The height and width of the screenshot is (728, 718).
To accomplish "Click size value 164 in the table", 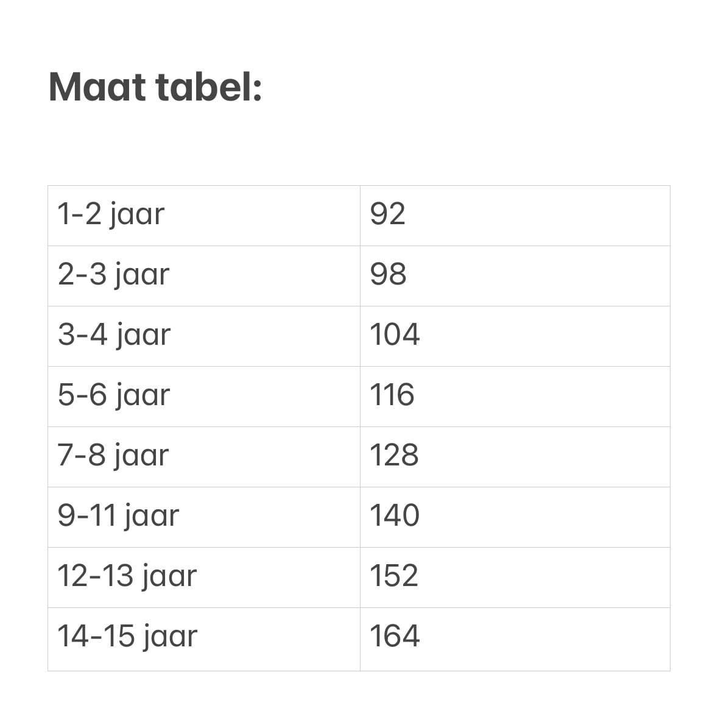I will click(x=395, y=636).
